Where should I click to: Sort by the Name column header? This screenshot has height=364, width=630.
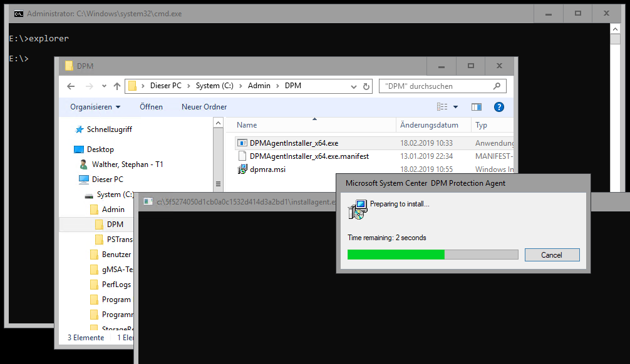247,125
